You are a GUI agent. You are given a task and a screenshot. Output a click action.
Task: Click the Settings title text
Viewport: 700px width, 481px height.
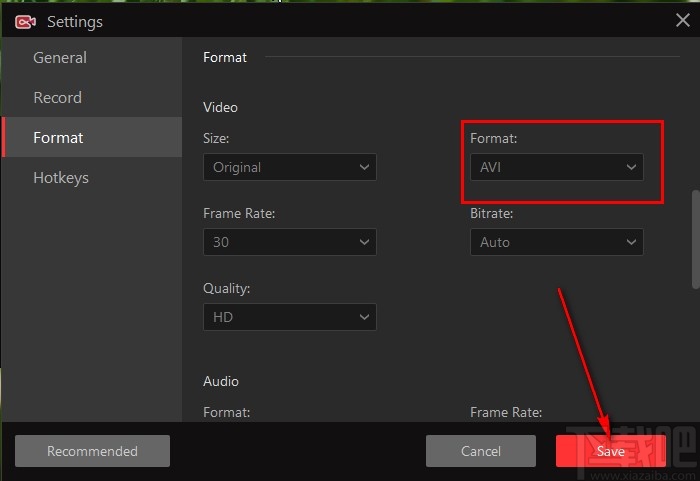75,21
